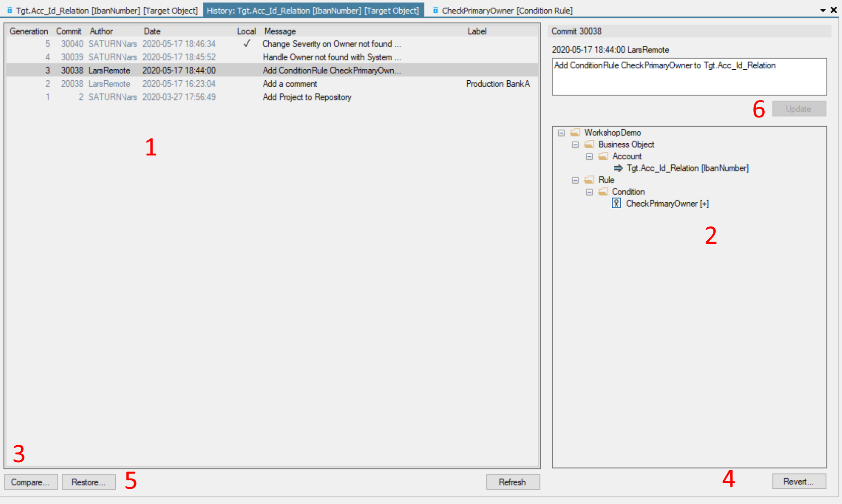Select the arrow icon beside Tgt.Acc_Id_Relation [IbanNumber]
The image size is (842, 504).
619,168
